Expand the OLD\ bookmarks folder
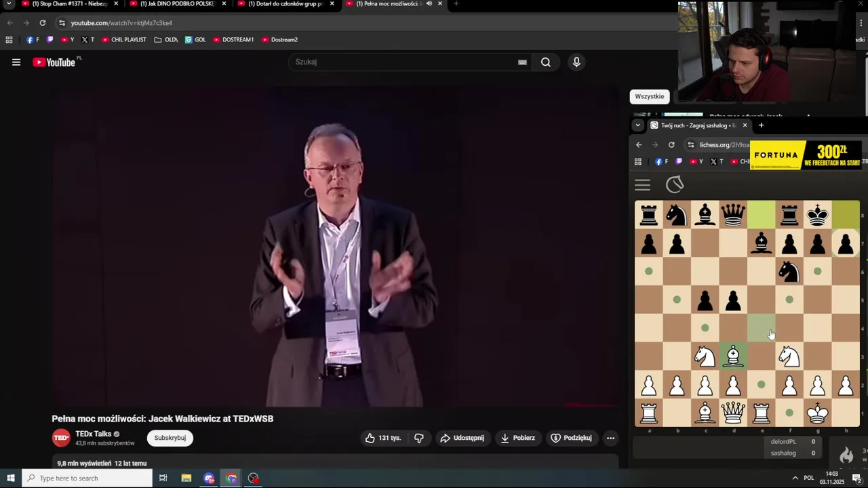 [x=166, y=40]
